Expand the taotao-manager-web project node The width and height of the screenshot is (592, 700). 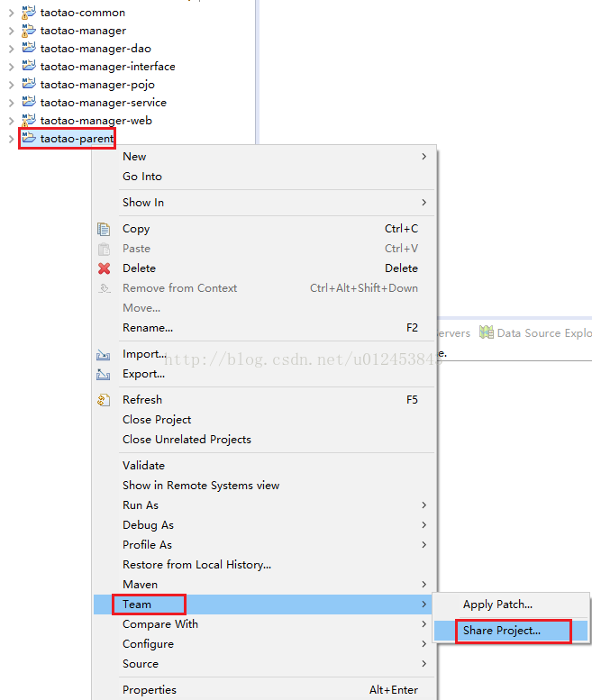(x=11, y=121)
